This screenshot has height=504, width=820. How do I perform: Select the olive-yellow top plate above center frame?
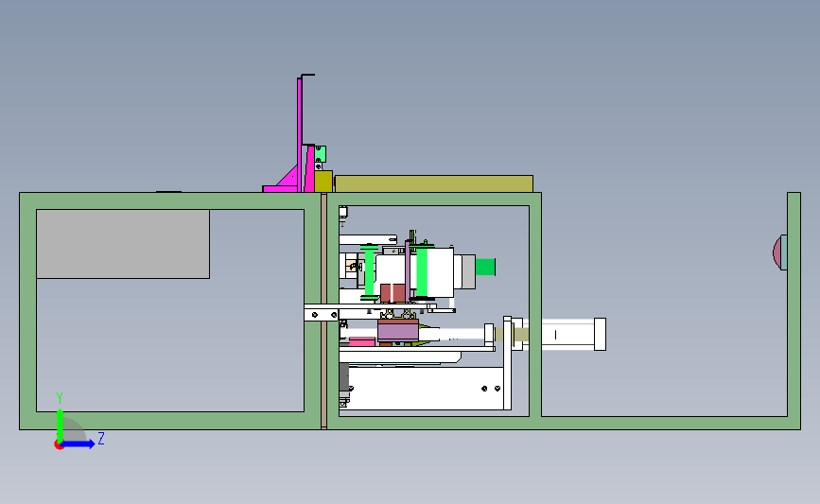click(x=433, y=184)
